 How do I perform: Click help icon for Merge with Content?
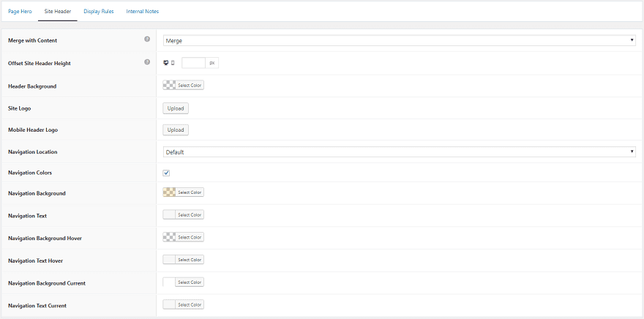(x=147, y=40)
